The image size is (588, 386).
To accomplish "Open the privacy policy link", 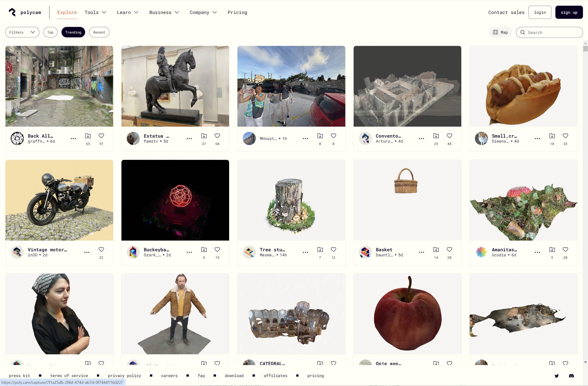I will pos(124,376).
